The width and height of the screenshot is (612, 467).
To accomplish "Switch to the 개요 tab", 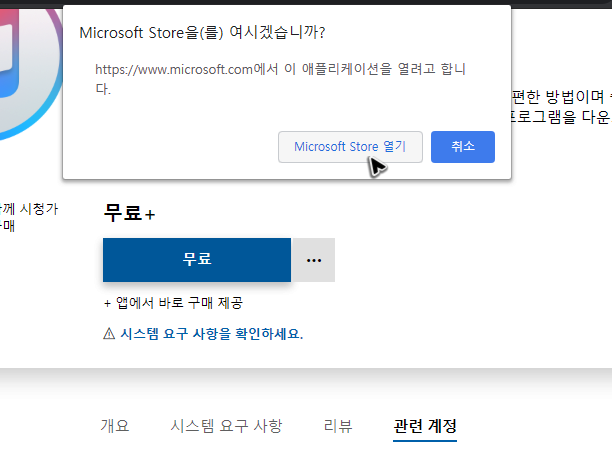I will [x=114, y=426].
